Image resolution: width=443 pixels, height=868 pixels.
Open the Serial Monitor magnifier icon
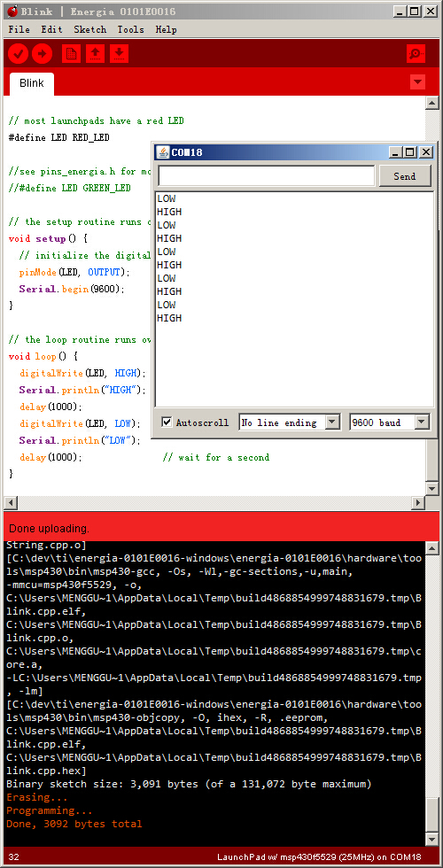pyautogui.click(x=416, y=54)
